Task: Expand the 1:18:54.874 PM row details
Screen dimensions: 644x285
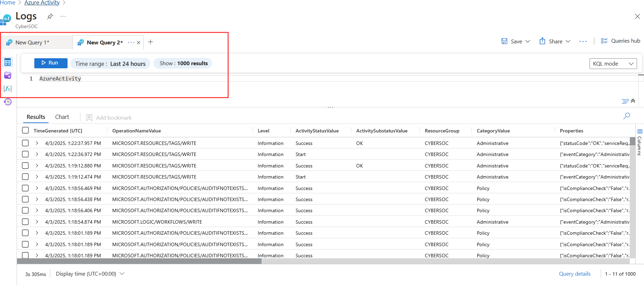Action: [x=37, y=222]
